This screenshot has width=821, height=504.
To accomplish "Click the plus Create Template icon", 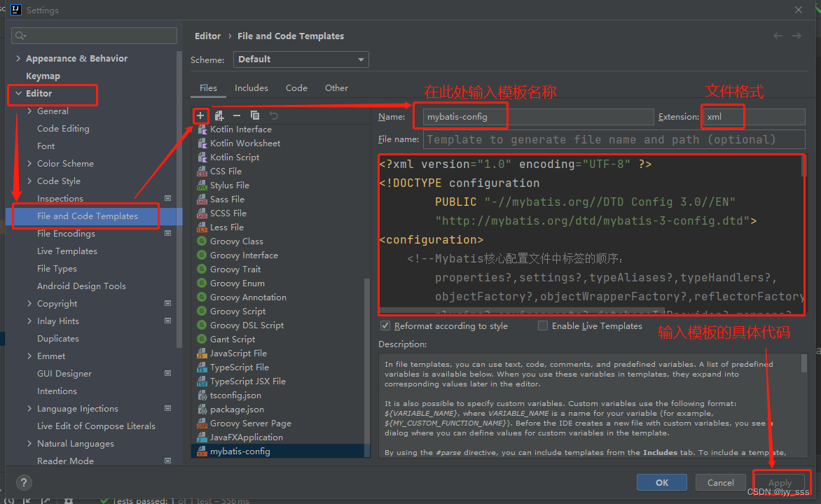I will [200, 115].
